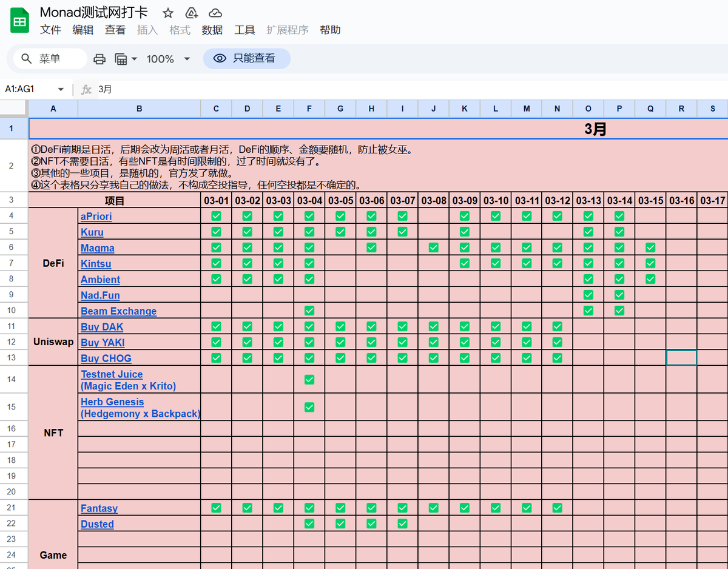Toggle the Testnet Juice checkbox for 03-04
The image size is (728, 569).
(x=309, y=380)
